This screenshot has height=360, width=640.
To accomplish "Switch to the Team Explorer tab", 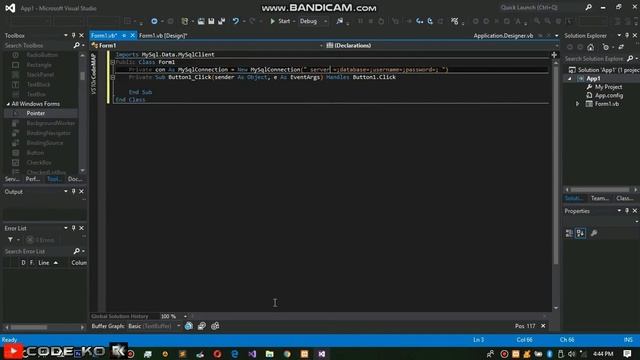I will click(x=600, y=198).
